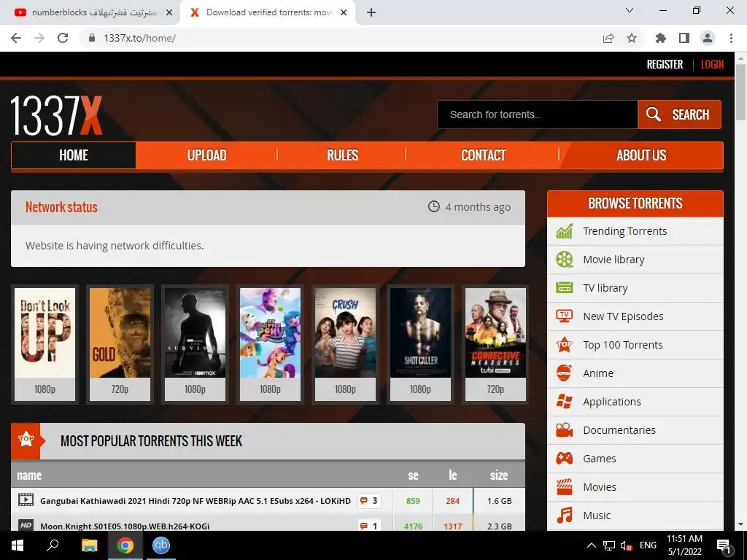
Task: Show hidden tray icons chevron
Action: tap(591, 545)
